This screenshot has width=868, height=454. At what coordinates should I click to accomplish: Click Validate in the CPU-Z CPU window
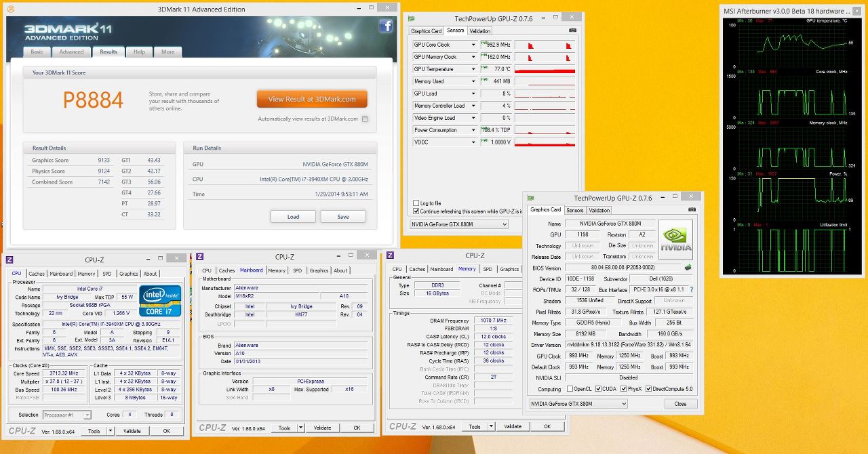tap(132, 431)
